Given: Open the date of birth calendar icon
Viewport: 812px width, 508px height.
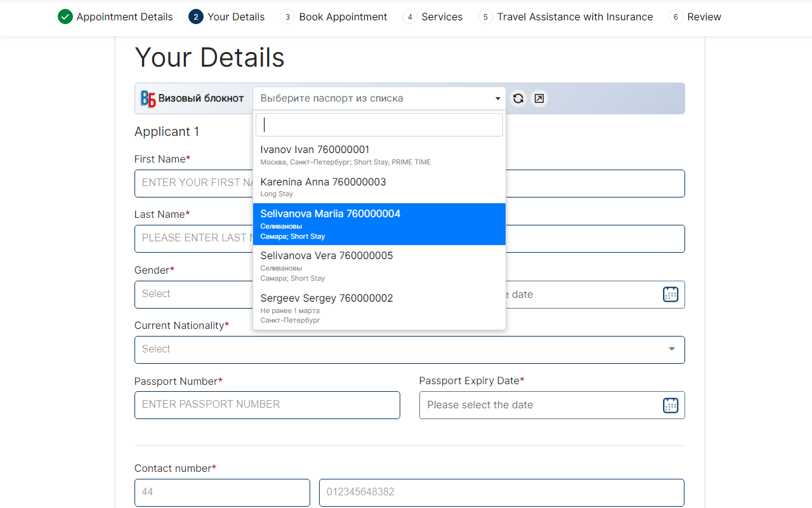Looking at the screenshot, I should [670, 295].
